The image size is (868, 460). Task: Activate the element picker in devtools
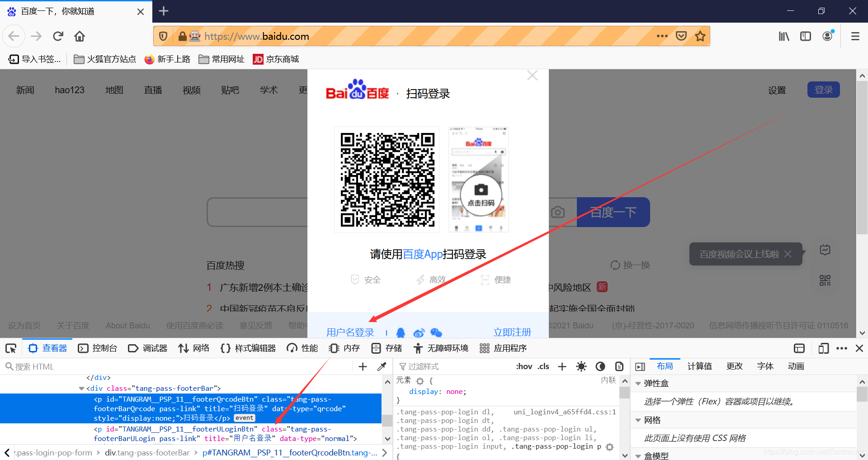point(11,348)
